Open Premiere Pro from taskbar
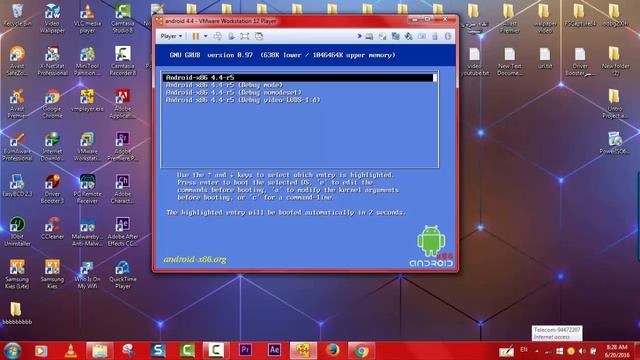The height and width of the screenshot is (360, 640). coord(245,351)
